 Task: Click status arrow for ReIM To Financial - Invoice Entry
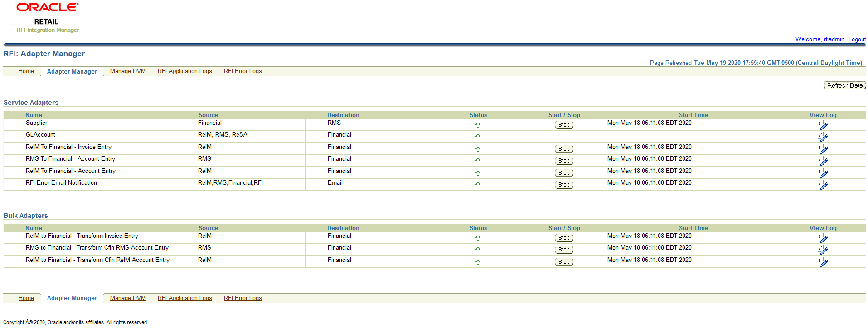pos(478,149)
